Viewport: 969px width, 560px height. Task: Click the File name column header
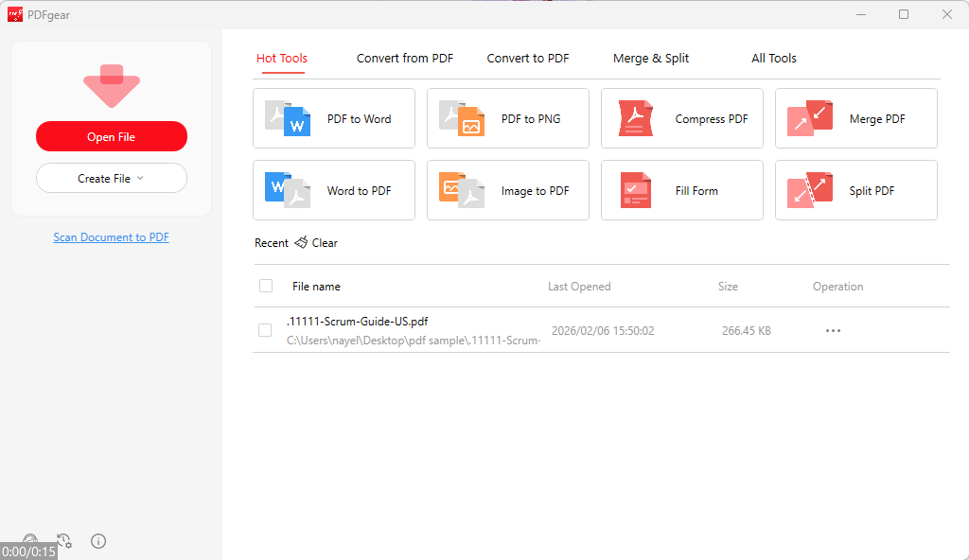pyautogui.click(x=316, y=287)
